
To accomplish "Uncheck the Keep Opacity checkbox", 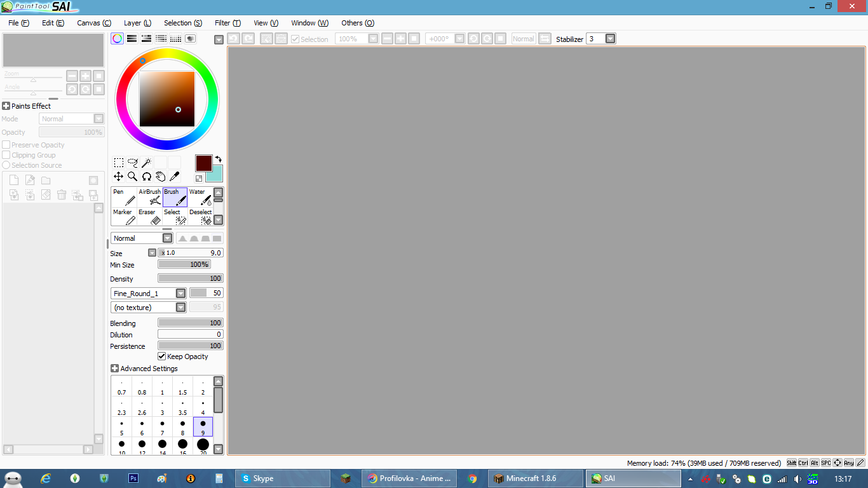I will click(162, 356).
